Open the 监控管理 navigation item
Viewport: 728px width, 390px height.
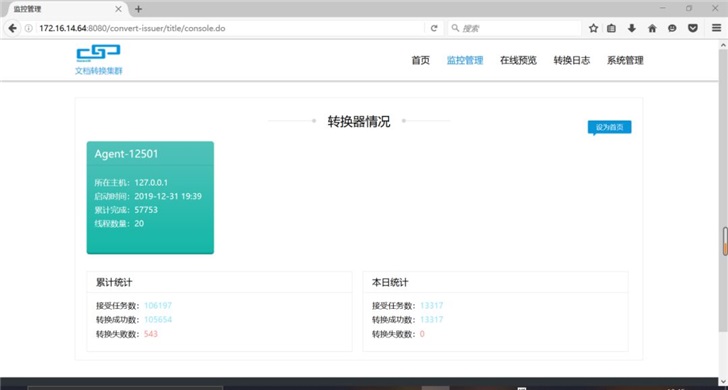pyautogui.click(x=465, y=60)
